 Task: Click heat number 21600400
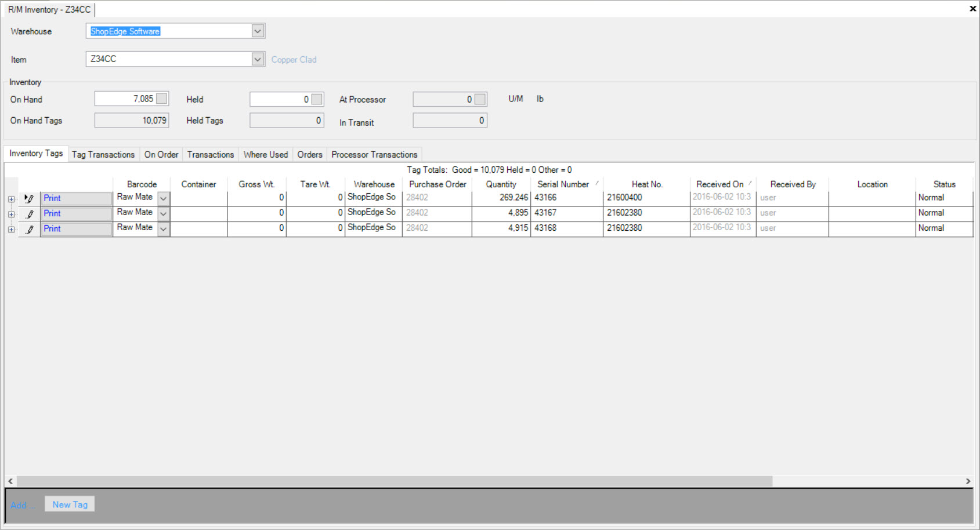coord(647,198)
